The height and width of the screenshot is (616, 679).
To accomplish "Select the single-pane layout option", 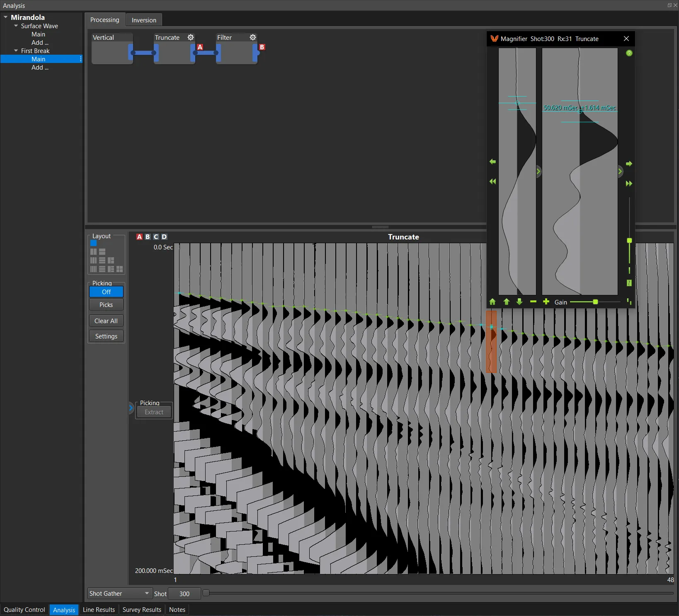I will click(94, 243).
